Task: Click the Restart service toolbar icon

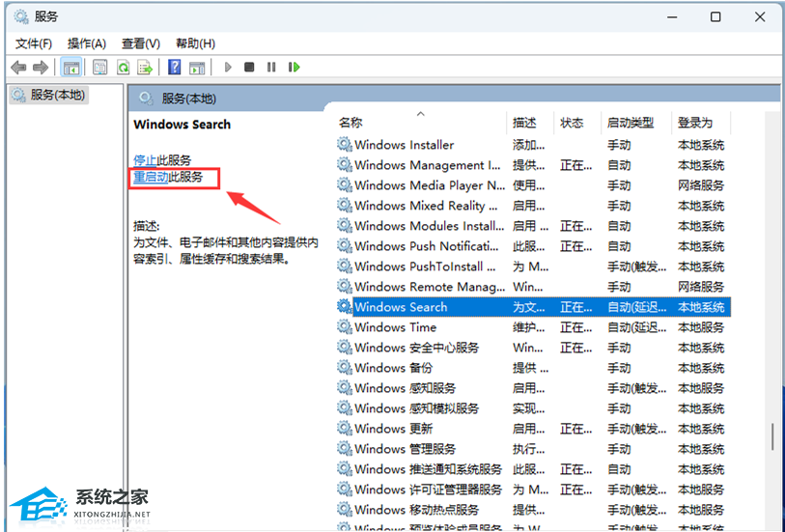Action: point(294,67)
